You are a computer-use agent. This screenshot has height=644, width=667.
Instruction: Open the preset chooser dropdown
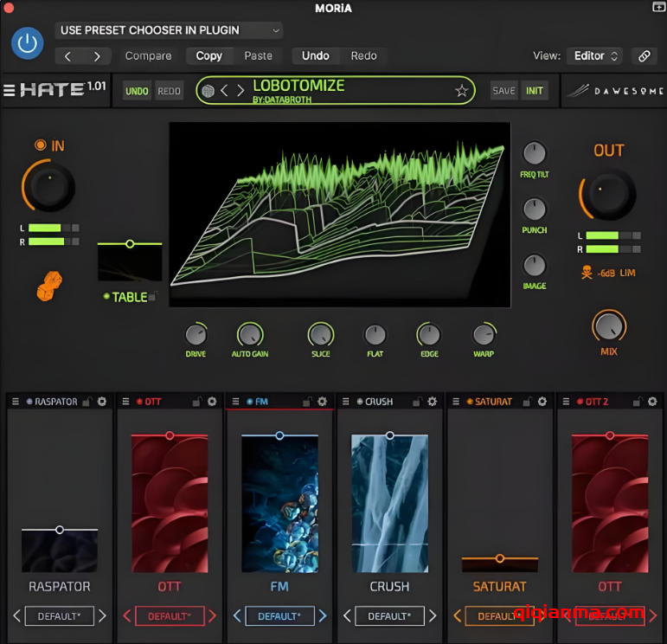[x=169, y=30]
